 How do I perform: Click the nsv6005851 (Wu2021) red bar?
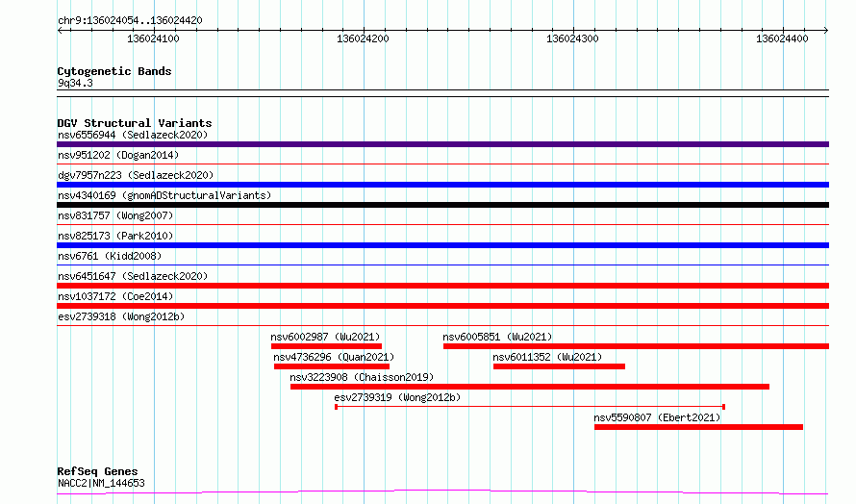(x=636, y=346)
